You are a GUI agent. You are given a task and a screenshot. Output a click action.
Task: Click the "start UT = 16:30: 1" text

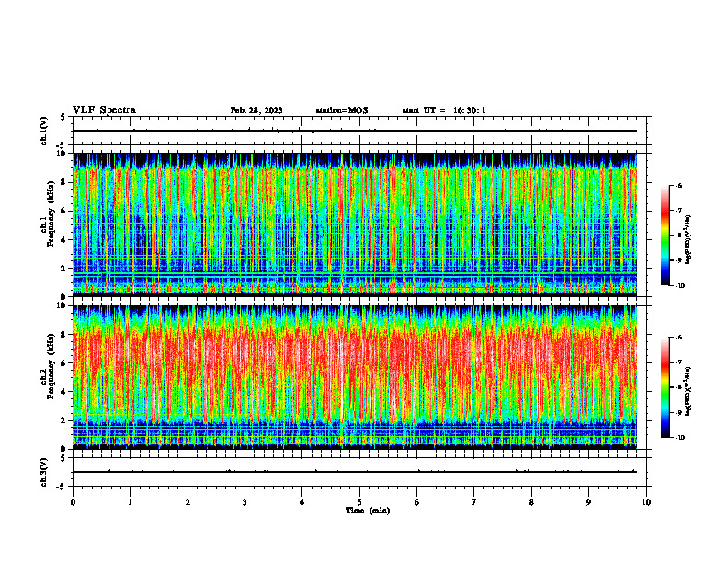[444, 110]
